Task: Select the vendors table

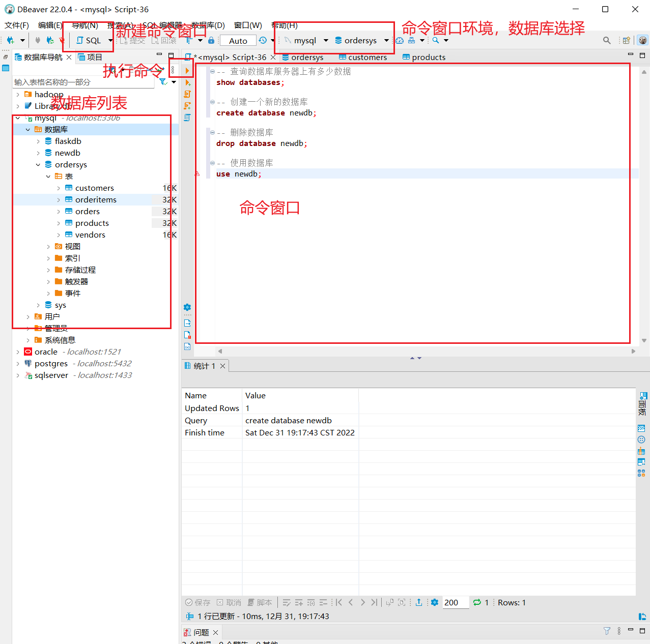Action: 90,235
